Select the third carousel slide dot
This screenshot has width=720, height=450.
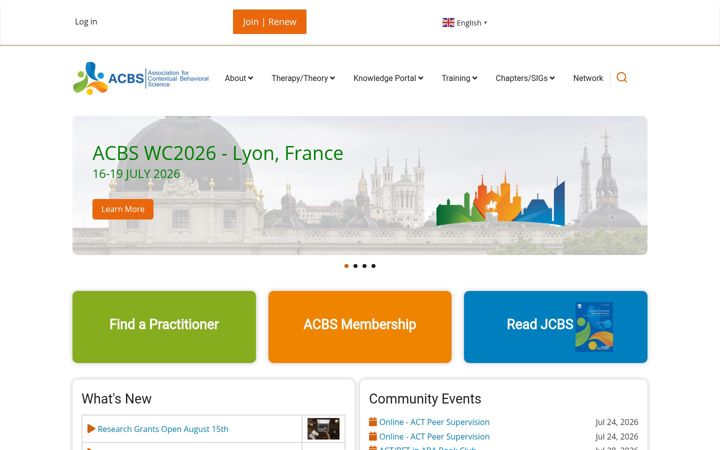tap(365, 266)
